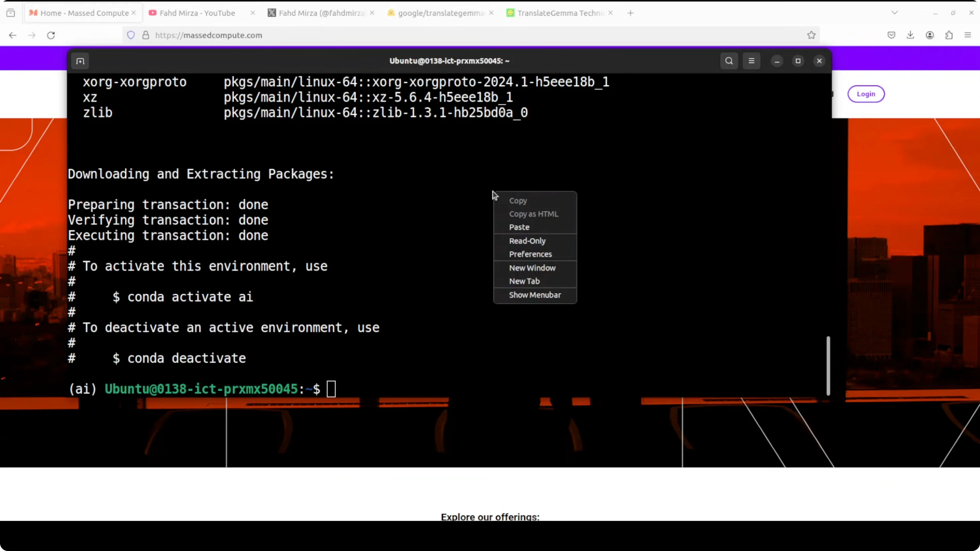This screenshot has width=980, height=551.
Task: Click the terminal vertical scrollbar
Action: pos(828,366)
